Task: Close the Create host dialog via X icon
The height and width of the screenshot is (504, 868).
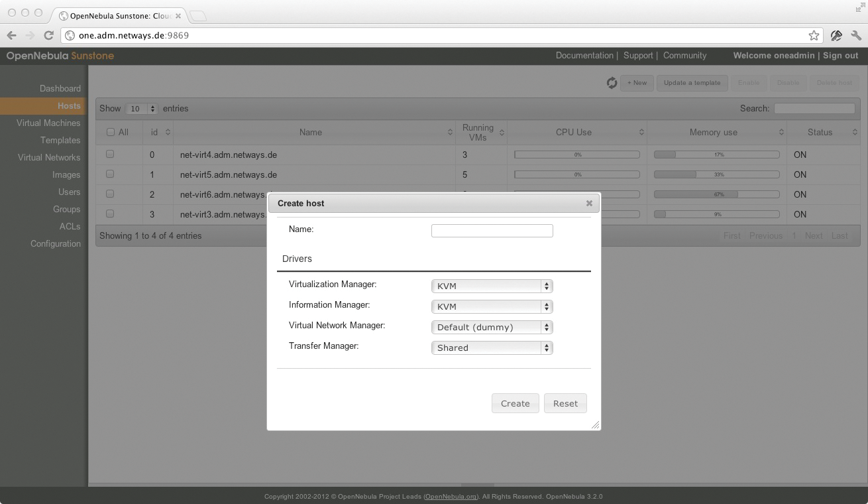Action: [x=588, y=203]
